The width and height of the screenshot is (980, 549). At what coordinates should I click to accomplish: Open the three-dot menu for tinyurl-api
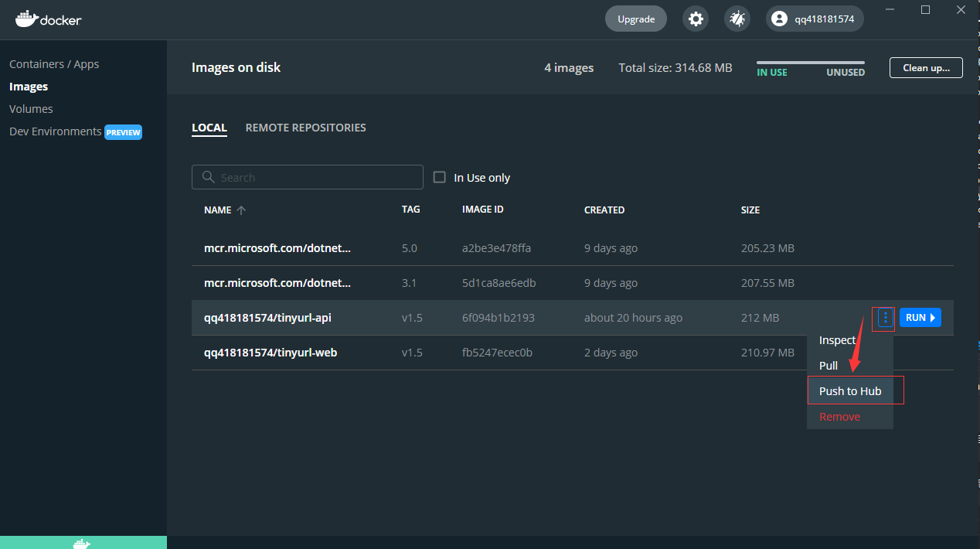[885, 318]
